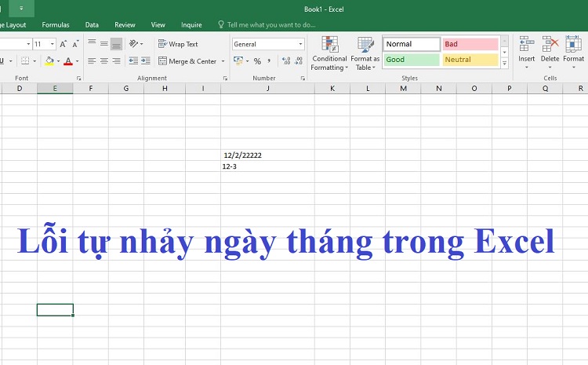The height and width of the screenshot is (365, 588).
Task: Apply the Bad cell style
Action: coord(470,44)
